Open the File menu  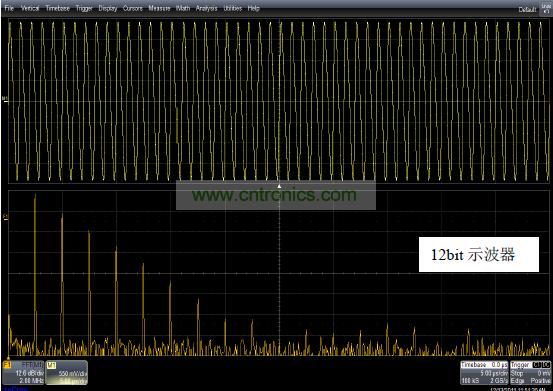tap(9, 8)
